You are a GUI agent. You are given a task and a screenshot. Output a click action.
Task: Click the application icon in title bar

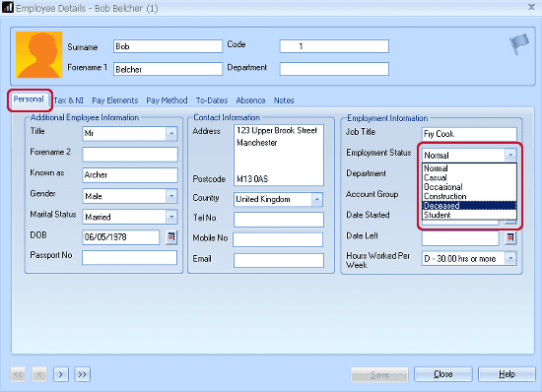click(8, 7)
